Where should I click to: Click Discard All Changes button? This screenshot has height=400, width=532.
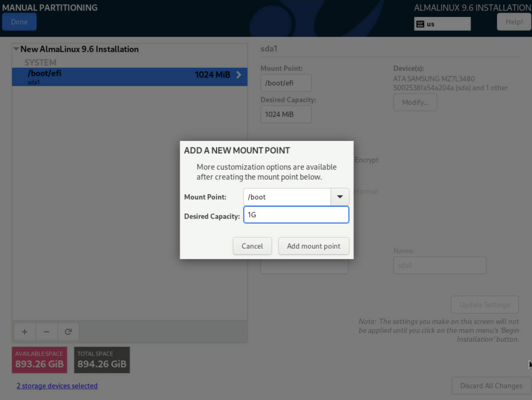tap(491, 386)
